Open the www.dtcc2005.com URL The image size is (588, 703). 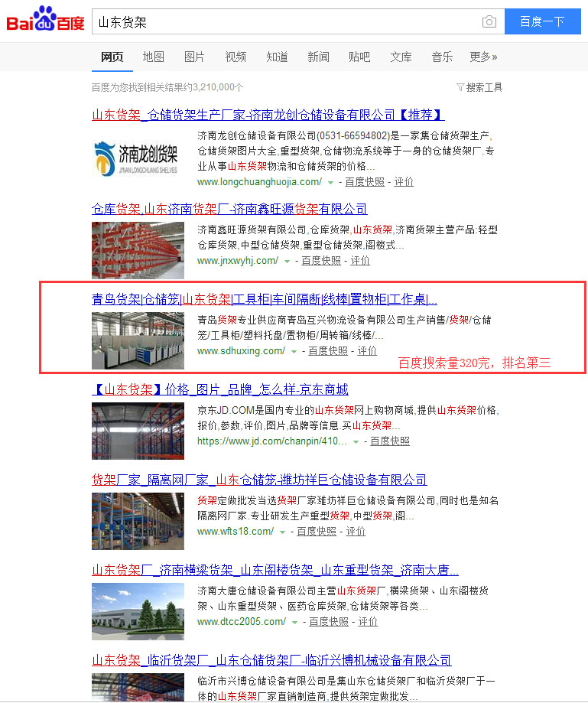point(242,621)
